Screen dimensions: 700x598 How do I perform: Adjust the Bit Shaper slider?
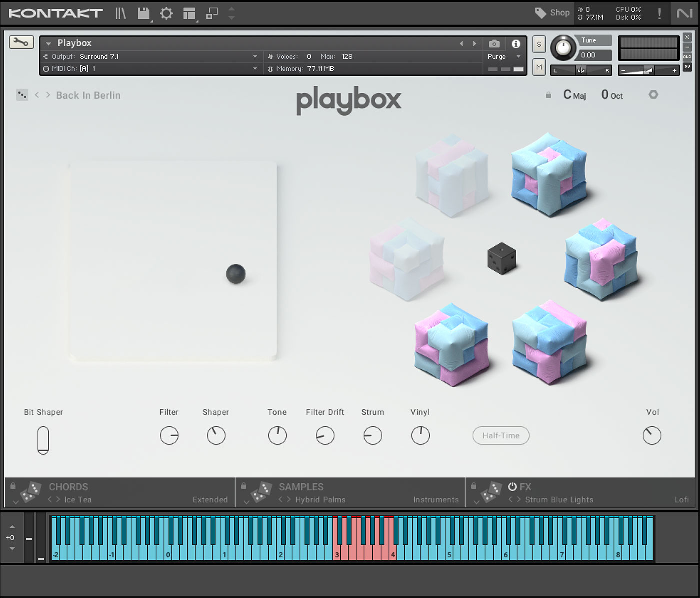point(43,440)
